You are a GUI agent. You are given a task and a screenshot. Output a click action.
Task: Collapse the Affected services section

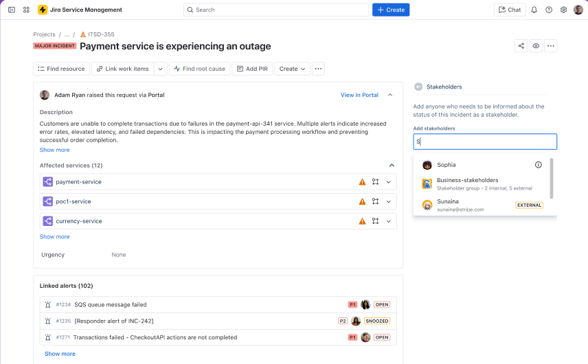click(392, 166)
